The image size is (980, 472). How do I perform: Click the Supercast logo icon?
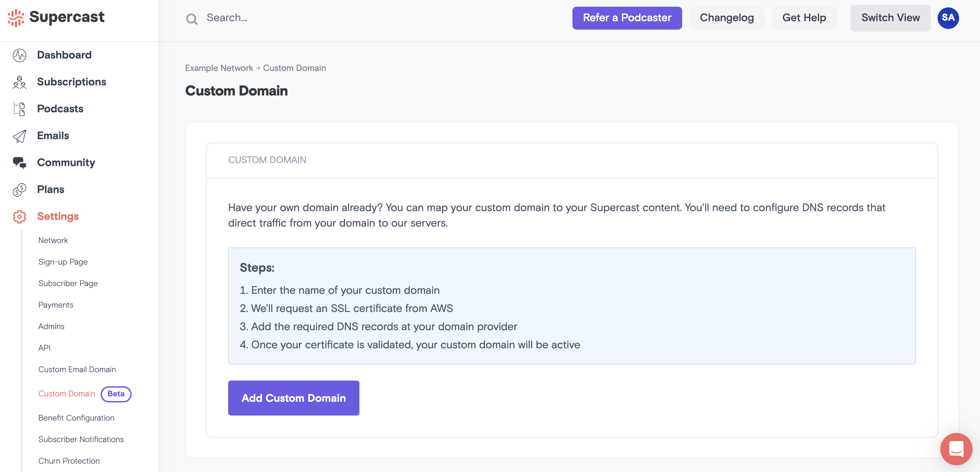15,18
